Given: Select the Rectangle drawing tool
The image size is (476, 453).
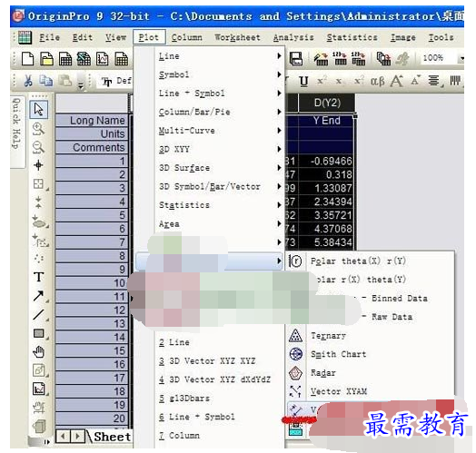Looking at the screenshot, I should tap(38, 333).
